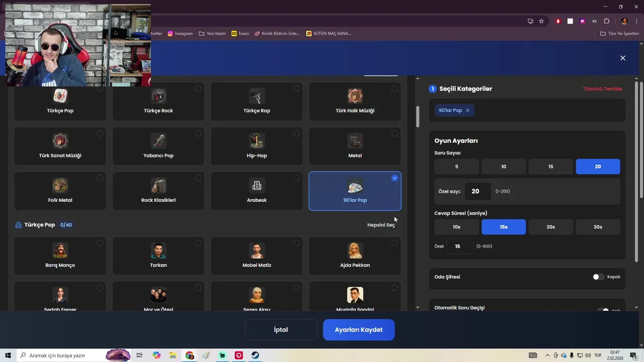The image size is (644, 362).
Task: Set answer time to 20s
Action: [551, 227]
